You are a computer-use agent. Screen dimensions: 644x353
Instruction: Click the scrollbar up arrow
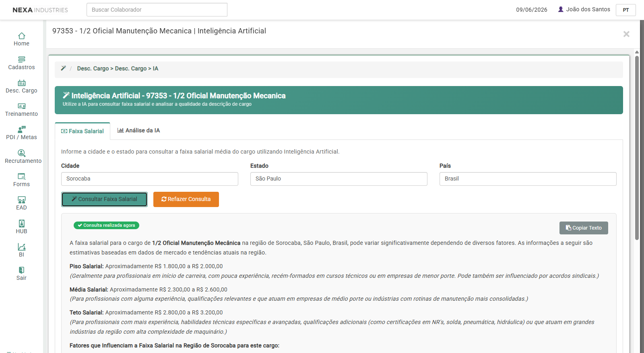tap(637, 52)
